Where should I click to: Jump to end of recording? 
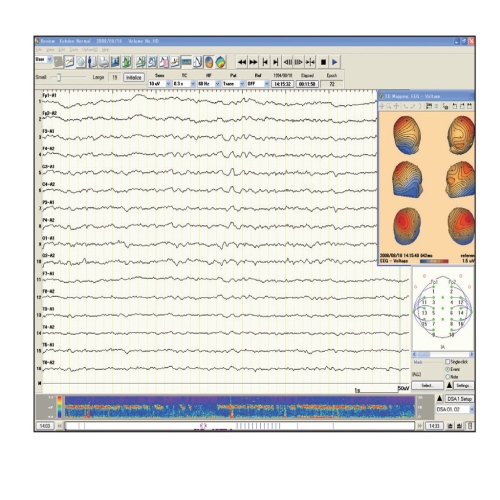coord(276,62)
